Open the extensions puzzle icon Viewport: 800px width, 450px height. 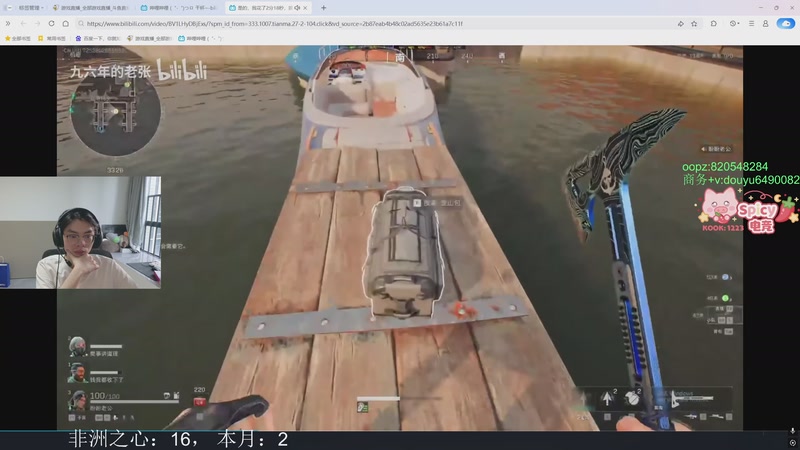coord(713,23)
